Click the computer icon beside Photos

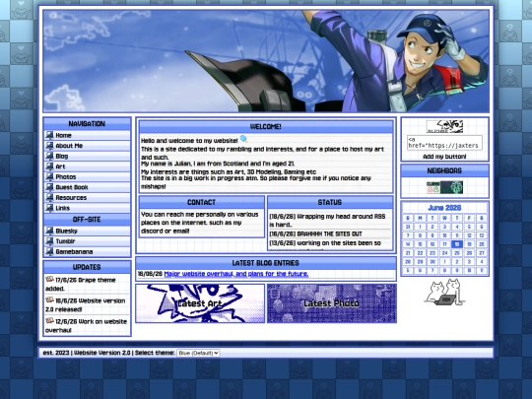(x=49, y=176)
